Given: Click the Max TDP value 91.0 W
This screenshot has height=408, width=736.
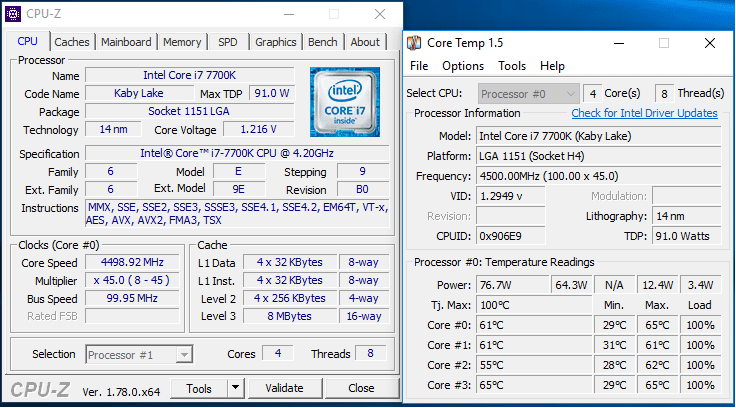Looking at the screenshot, I should (271, 93).
